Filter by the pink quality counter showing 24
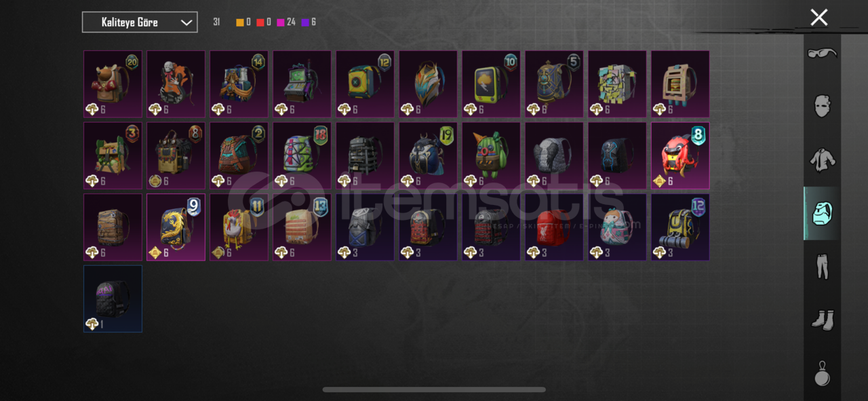The image size is (868, 401). click(x=285, y=22)
